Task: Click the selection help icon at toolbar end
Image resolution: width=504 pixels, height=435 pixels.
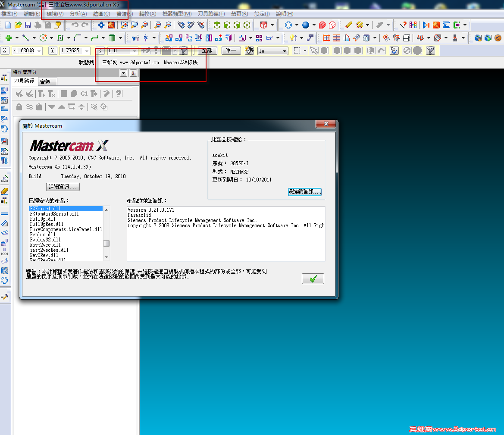Action: point(430,50)
